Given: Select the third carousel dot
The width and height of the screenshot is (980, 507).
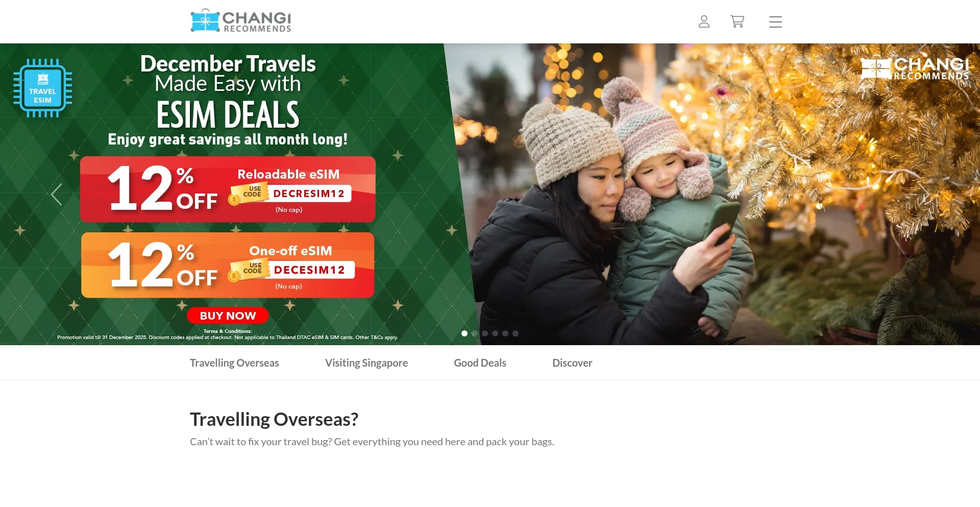Looking at the screenshot, I should click(x=485, y=333).
